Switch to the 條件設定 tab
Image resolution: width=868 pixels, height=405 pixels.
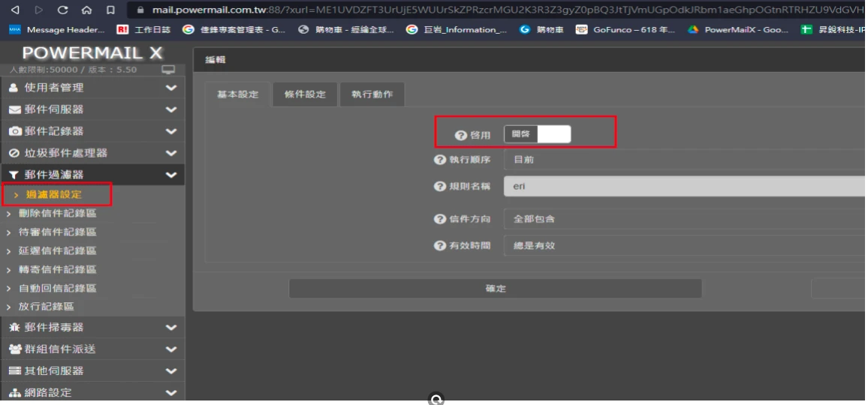pyautogui.click(x=305, y=94)
